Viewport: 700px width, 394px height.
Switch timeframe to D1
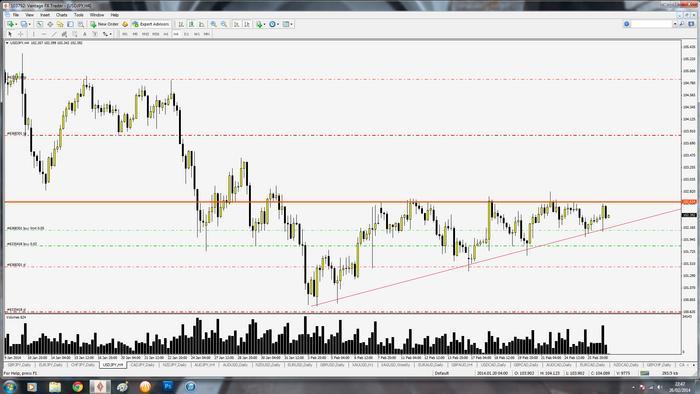click(x=186, y=34)
